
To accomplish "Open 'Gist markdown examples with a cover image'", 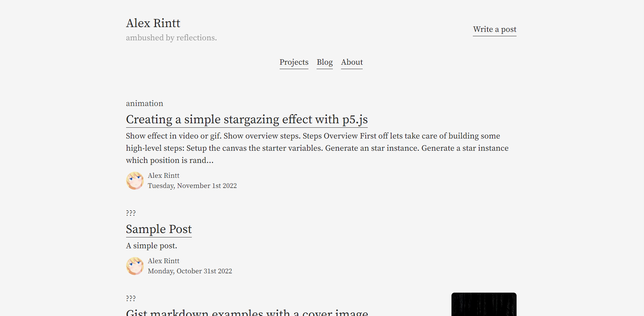I will tap(247, 312).
